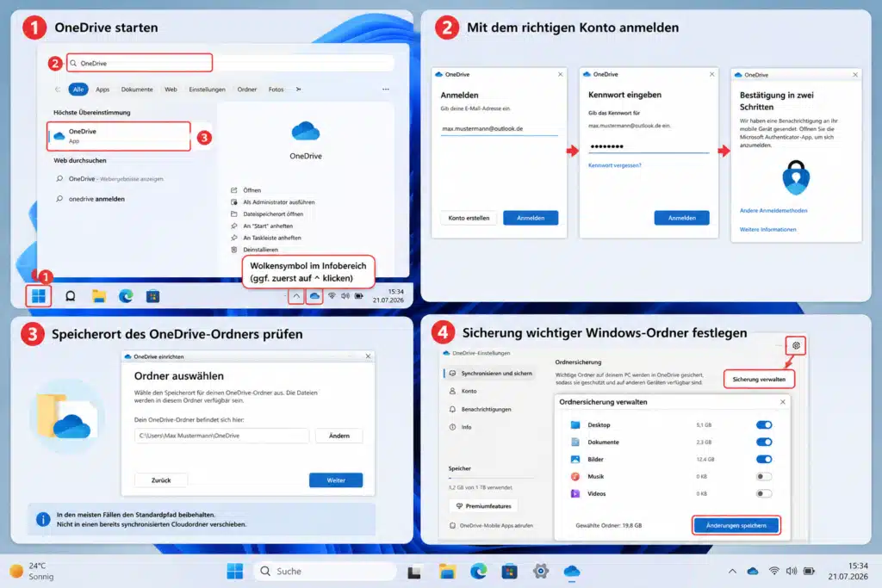Open the weather widget showing 24°C Sonnig
Viewport: 882px width, 588px height.
pos(33,571)
